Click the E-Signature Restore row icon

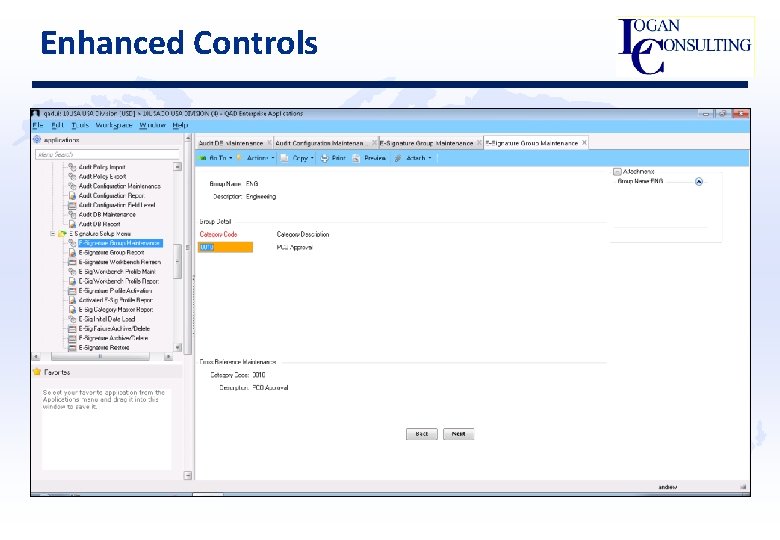(72, 348)
